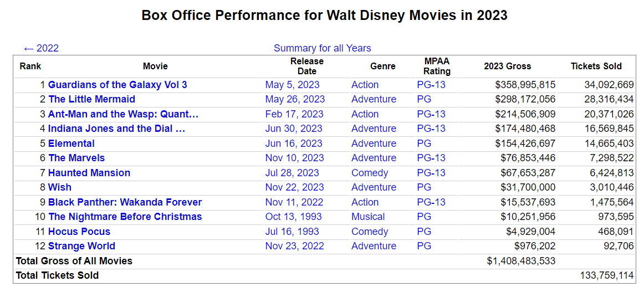Open the May 5, 2023 release date
644x292 pixels.
[x=292, y=85]
